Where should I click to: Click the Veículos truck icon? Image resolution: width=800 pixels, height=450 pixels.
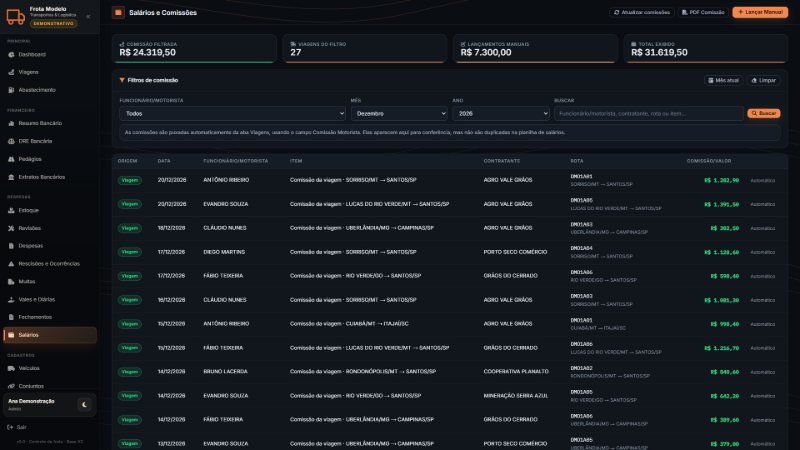click(x=11, y=368)
